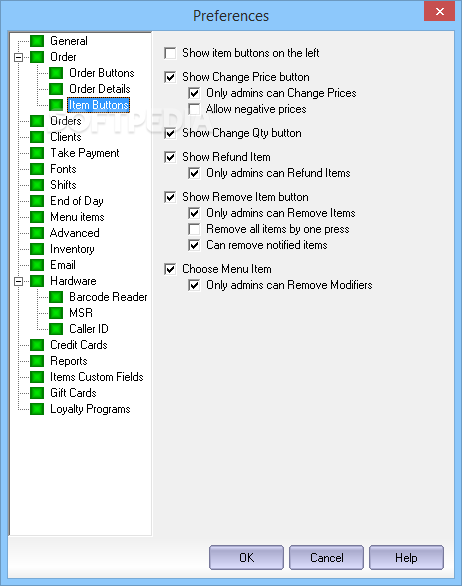The width and height of the screenshot is (462, 586).
Task: Click the green icon beside Gift Cards
Action: point(37,393)
